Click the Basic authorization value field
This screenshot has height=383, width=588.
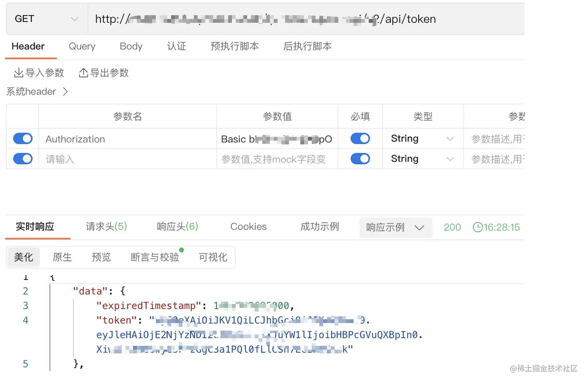click(x=277, y=139)
